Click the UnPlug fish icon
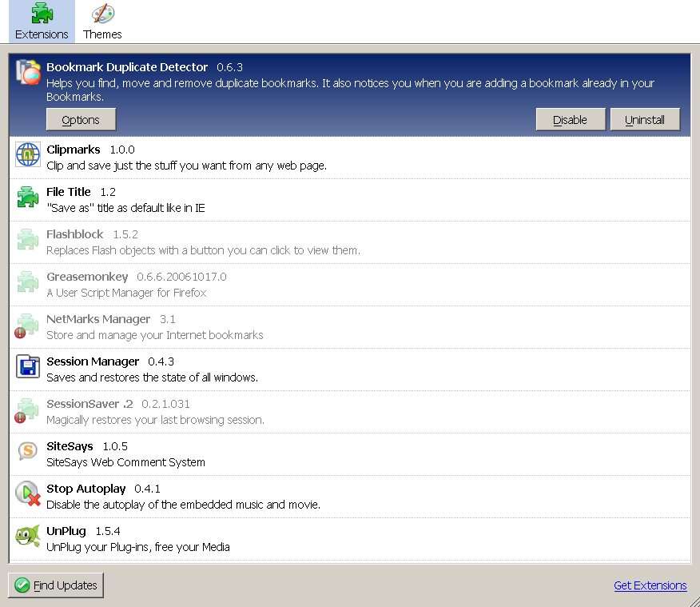The width and height of the screenshot is (700, 607). tap(28, 536)
